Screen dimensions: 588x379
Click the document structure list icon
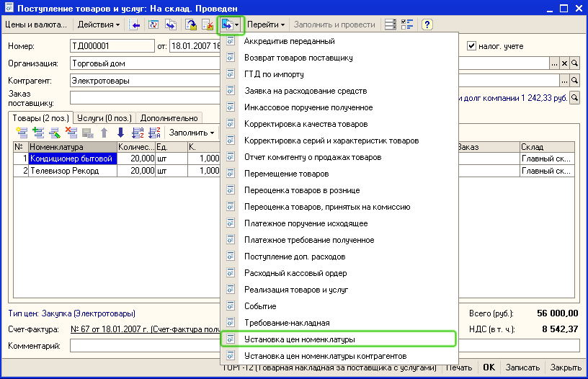point(391,24)
